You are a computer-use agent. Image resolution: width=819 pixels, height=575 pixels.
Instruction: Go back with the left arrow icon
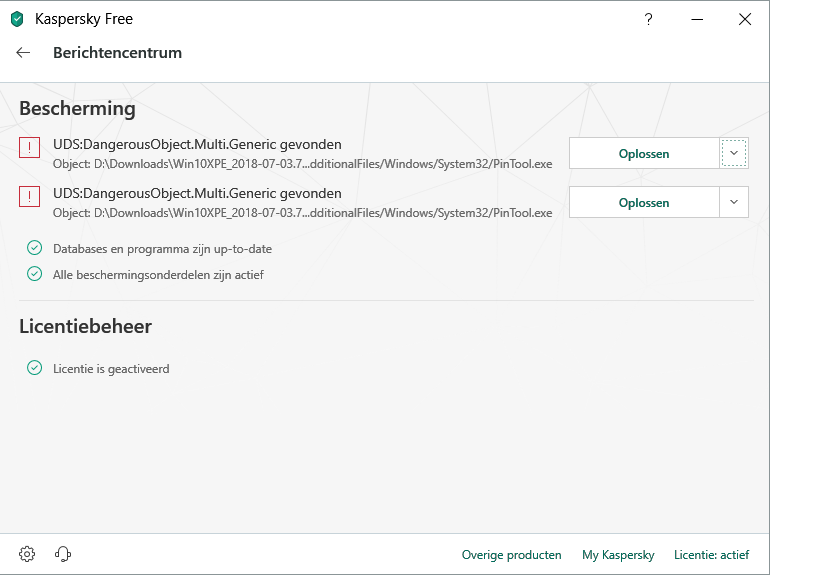point(23,52)
